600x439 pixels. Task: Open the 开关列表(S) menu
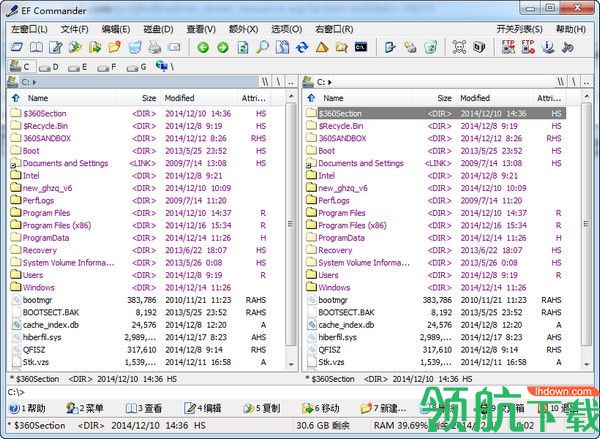[x=519, y=29]
